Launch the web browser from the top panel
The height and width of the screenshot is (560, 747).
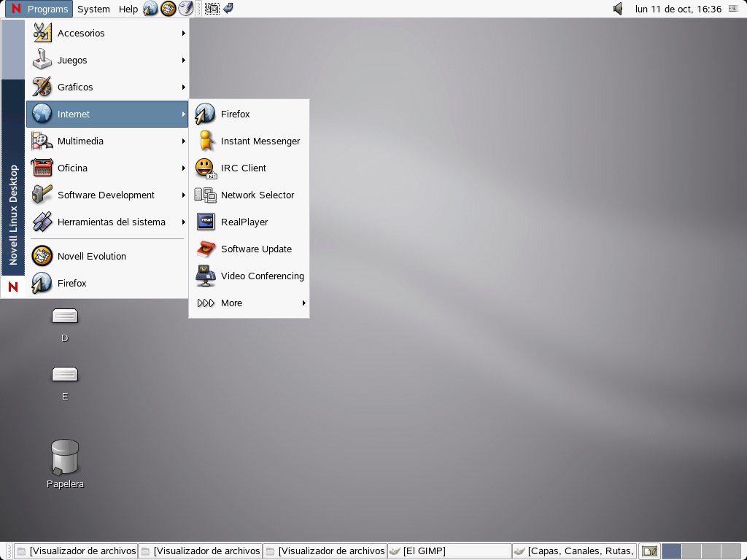point(150,9)
